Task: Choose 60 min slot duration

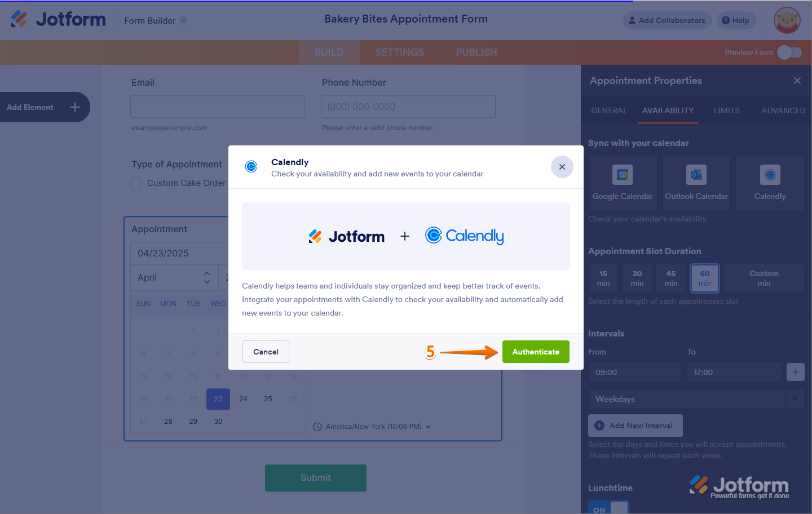Action: coord(705,278)
